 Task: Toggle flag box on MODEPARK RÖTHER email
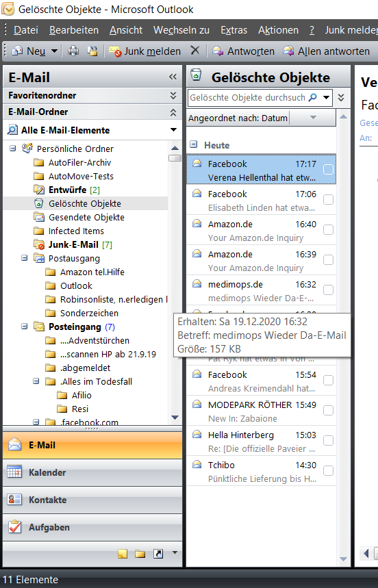click(328, 410)
